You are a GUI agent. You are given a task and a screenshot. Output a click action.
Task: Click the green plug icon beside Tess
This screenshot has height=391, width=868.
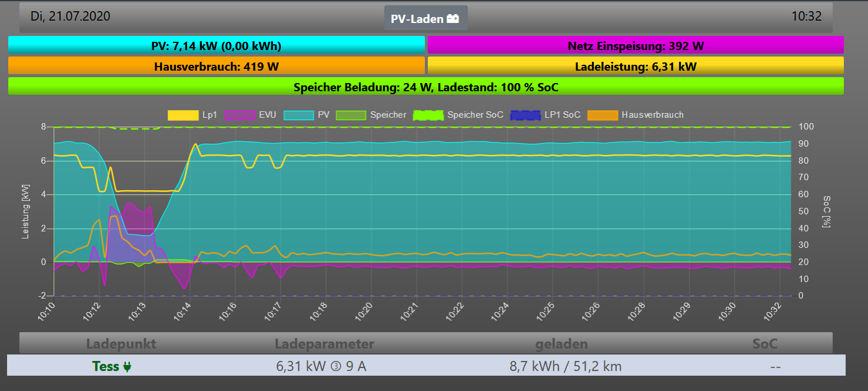[x=127, y=366]
